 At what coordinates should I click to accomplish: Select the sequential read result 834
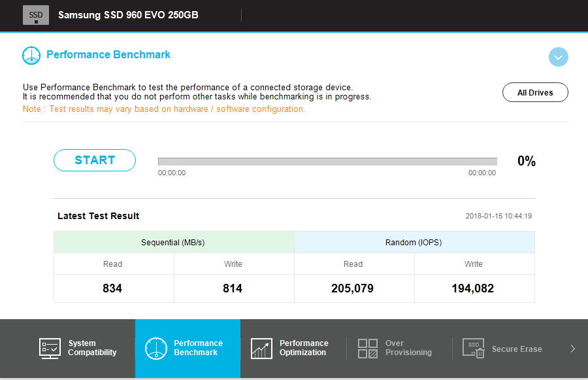[112, 288]
